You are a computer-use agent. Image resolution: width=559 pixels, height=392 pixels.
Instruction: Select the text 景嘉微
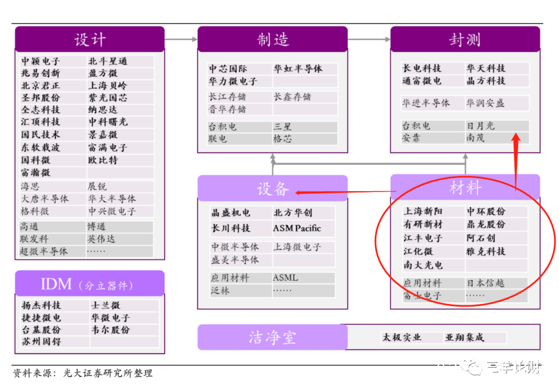(102, 135)
